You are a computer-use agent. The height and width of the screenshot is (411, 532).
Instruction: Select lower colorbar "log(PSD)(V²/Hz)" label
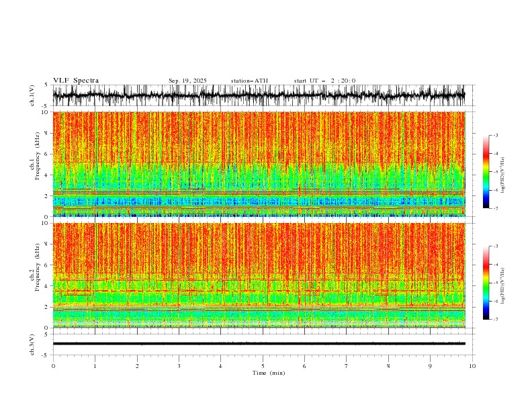(x=502, y=286)
